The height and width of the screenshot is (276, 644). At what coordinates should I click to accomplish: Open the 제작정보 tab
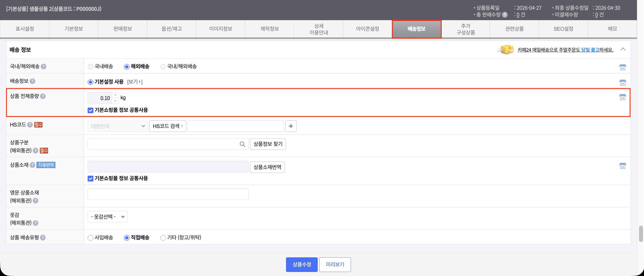[270, 29]
